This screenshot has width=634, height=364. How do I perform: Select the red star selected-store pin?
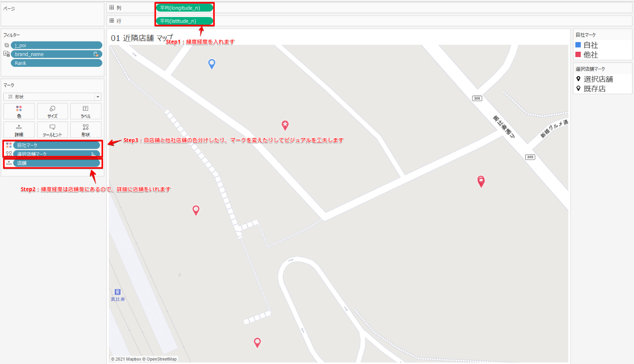[285, 125]
